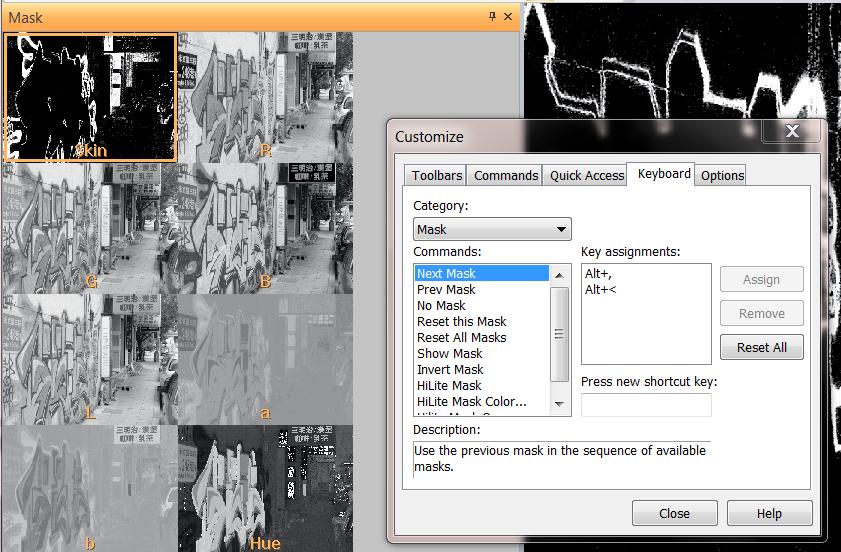Select Next Mask in Commands list
Image resolution: width=841 pixels, height=552 pixels.
[x=482, y=273]
